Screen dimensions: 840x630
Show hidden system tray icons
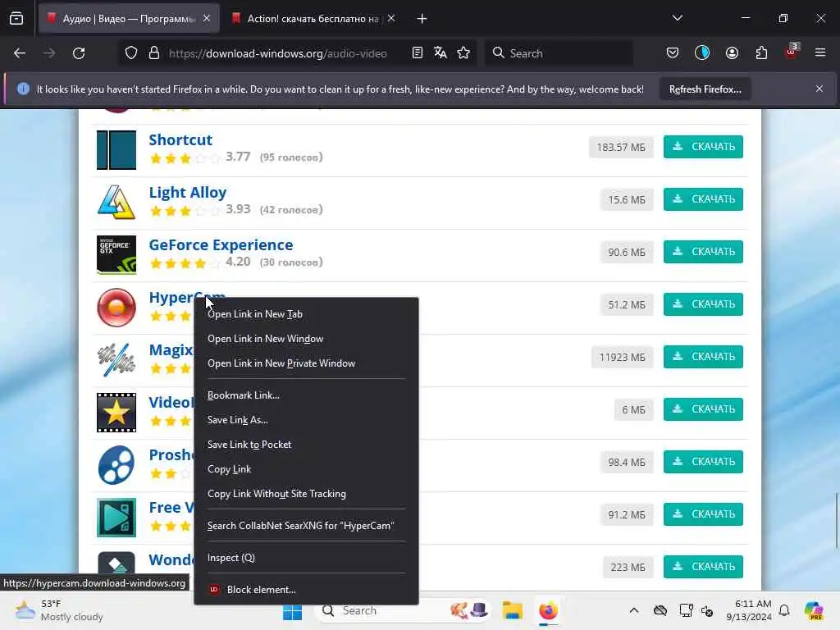(634, 610)
